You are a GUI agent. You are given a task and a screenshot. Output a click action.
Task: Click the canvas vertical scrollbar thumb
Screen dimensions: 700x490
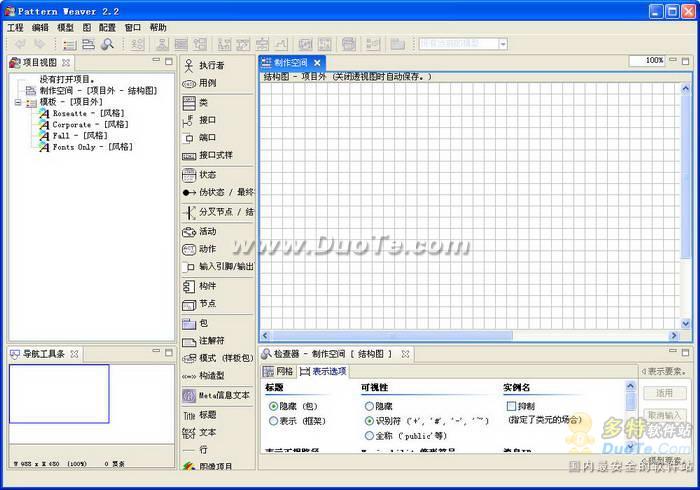coord(686,176)
